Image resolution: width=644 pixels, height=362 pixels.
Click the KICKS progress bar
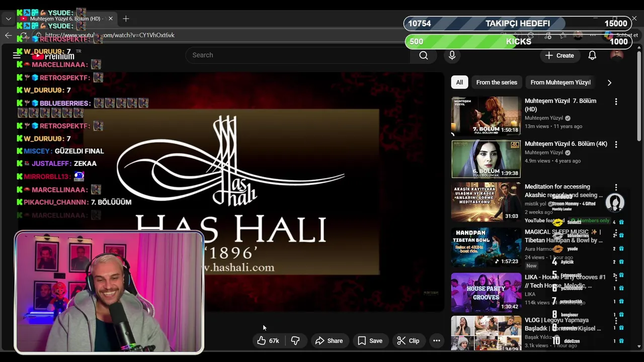tap(518, 41)
